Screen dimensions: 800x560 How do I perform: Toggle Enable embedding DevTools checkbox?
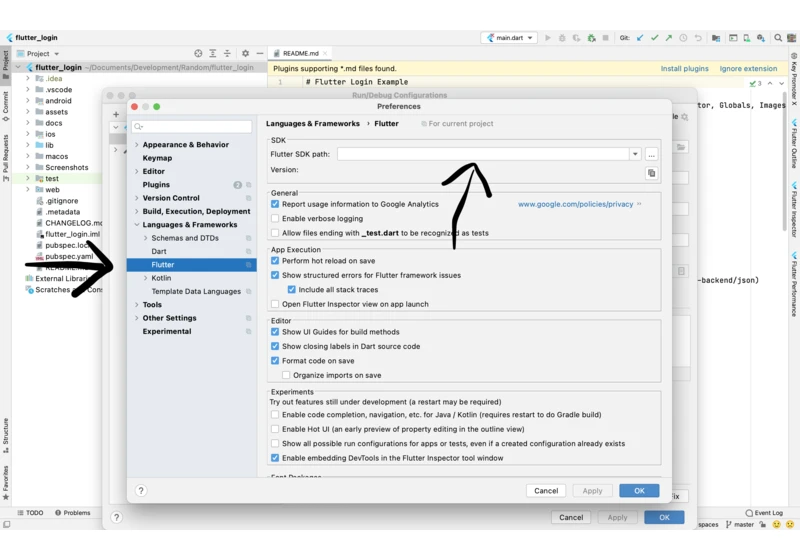[275, 458]
